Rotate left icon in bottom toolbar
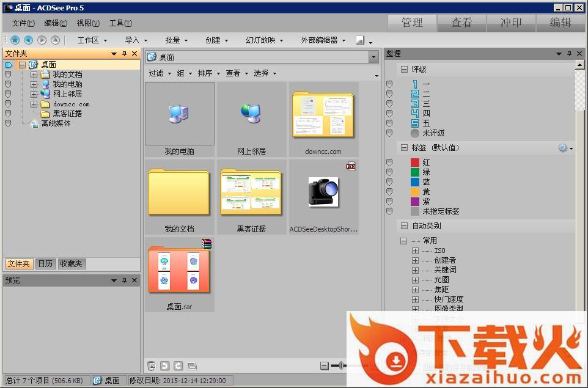Screen dimensions: 588x388 [x=164, y=365]
